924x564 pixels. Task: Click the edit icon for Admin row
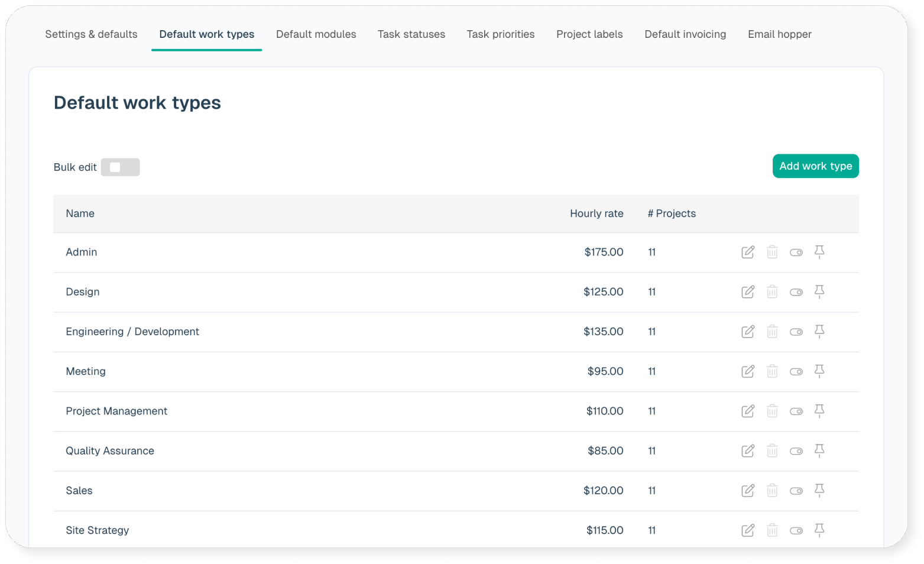click(747, 252)
